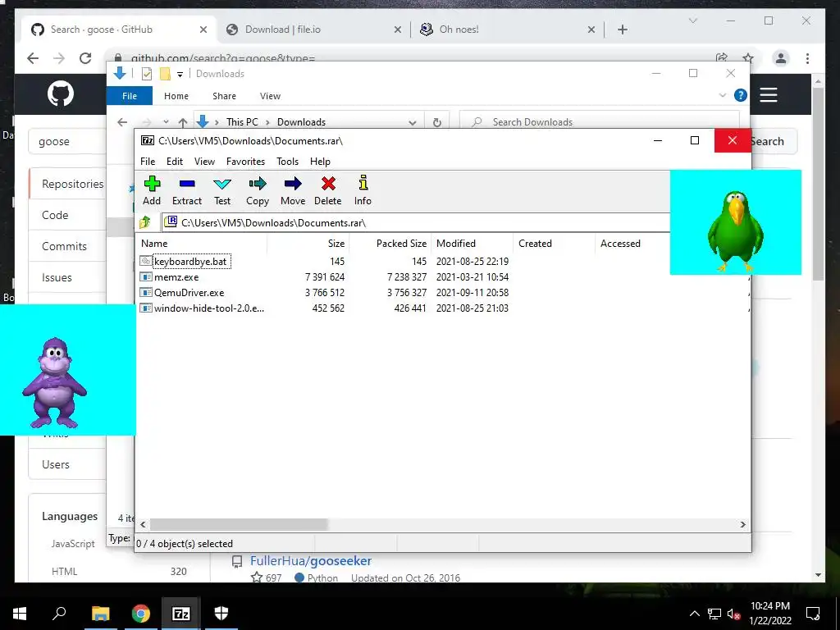Open the 7-Zip File menu
This screenshot has width=840, height=630.
(148, 162)
